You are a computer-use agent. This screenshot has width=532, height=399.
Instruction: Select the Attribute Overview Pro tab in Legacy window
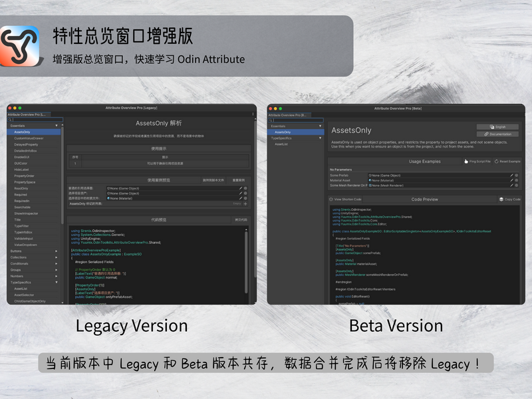click(29, 114)
